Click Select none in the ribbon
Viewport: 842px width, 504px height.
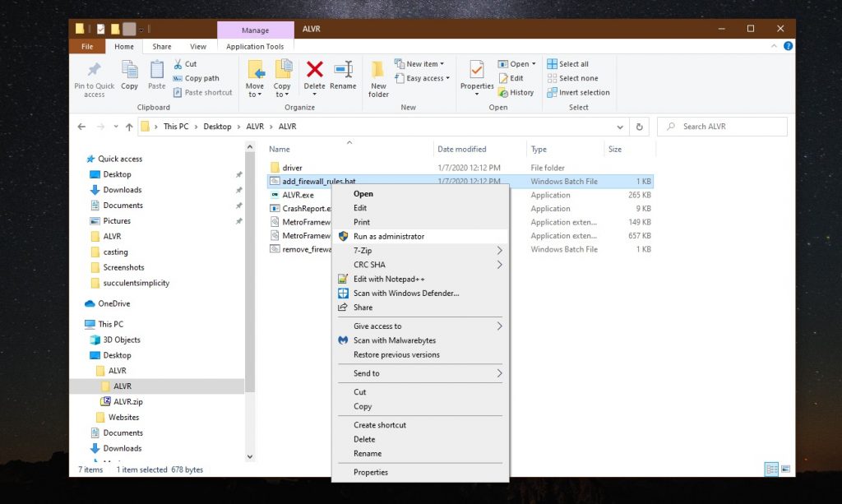coord(572,78)
